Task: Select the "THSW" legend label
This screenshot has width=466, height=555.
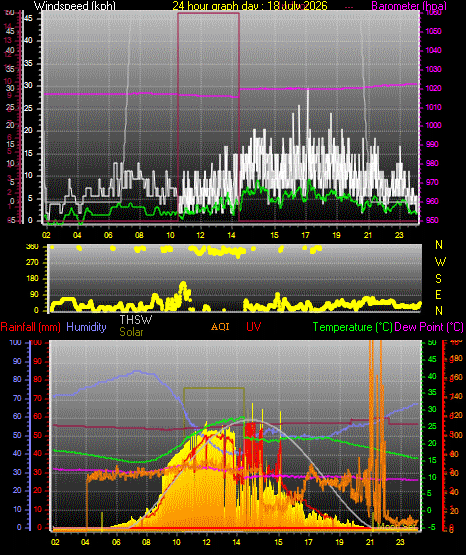Action: (136, 320)
